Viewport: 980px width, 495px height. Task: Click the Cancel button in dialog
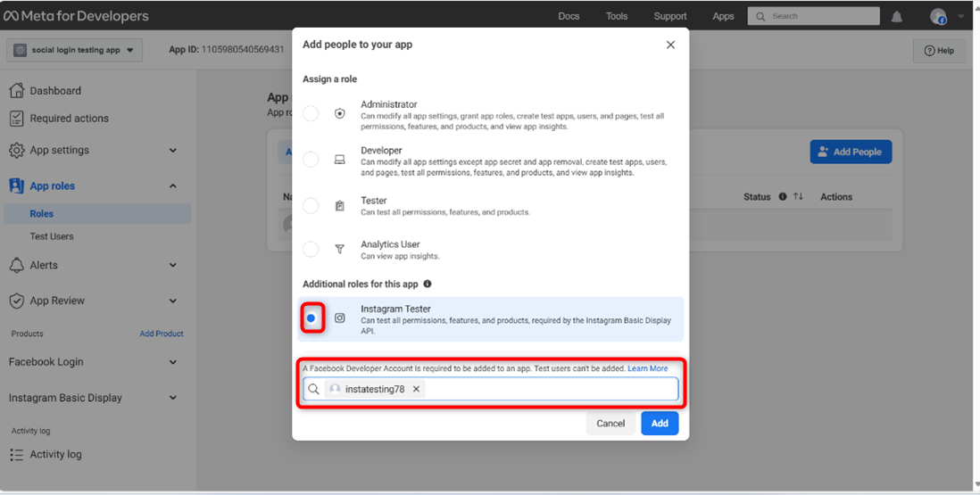tap(610, 424)
